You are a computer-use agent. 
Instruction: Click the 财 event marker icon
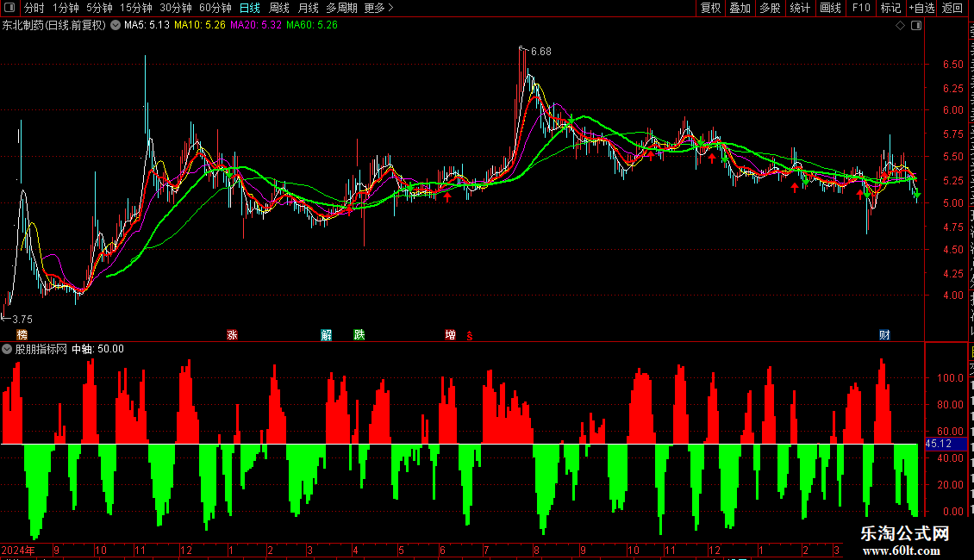[x=884, y=335]
